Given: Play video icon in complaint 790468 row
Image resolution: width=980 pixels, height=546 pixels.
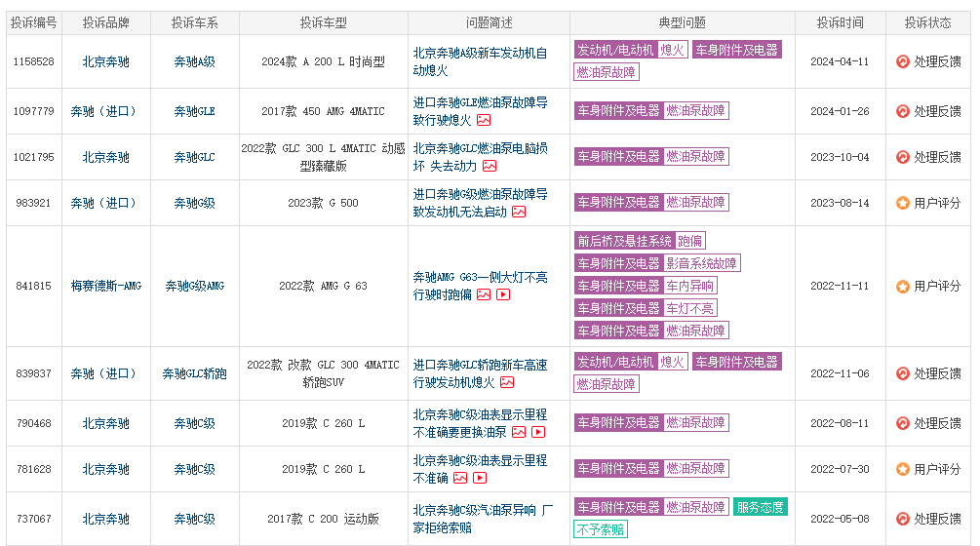Looking at the screenshot, I should (x=538, y=432).
